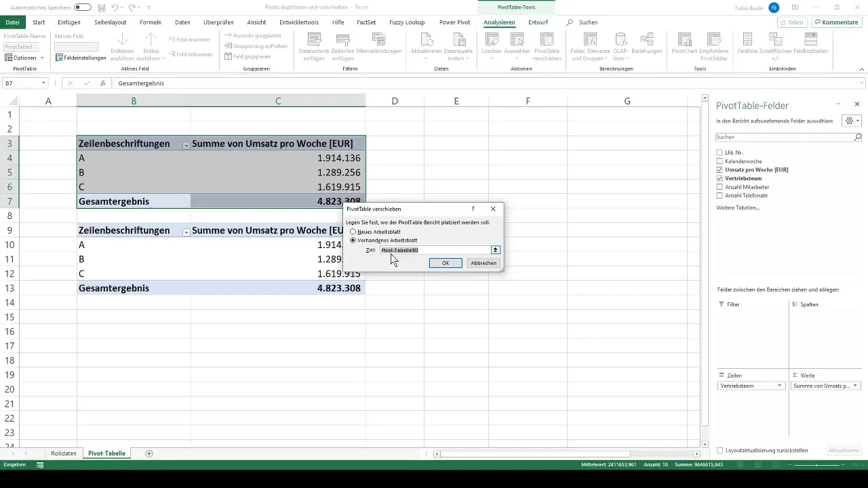
Task: Open filter dropdown on Zeilenbeschriftungen in row 3
Action: tap(186, 144)
